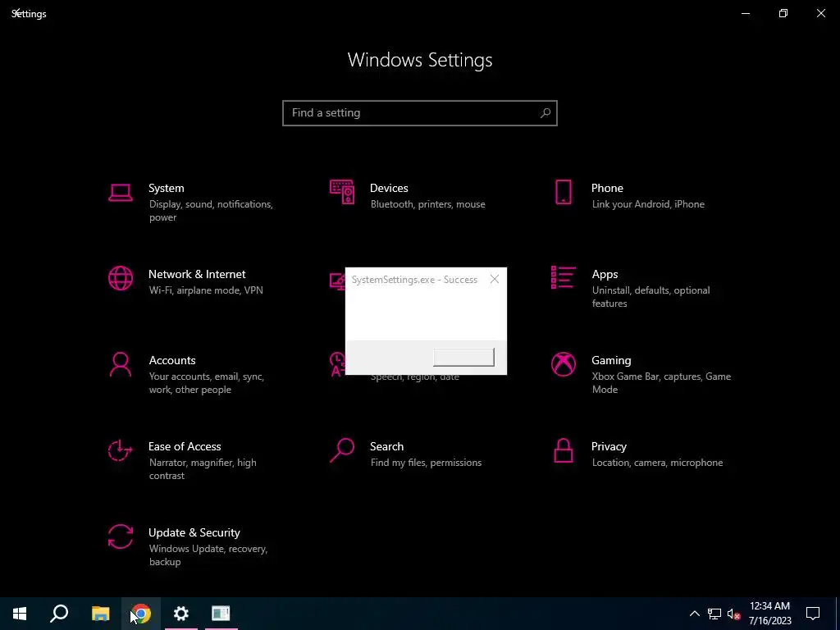Image resolution: width=840 pixels, height=630 pixels.
Task: Click the 'Wi-Fi, airplane mode, VPN' description
Action: click(206, 290)
